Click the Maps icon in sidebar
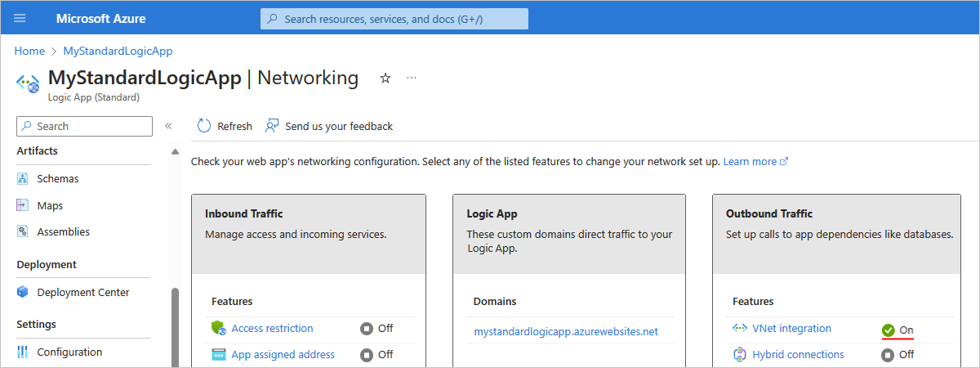Screen dimensions: 980x368 coord(23,205)
